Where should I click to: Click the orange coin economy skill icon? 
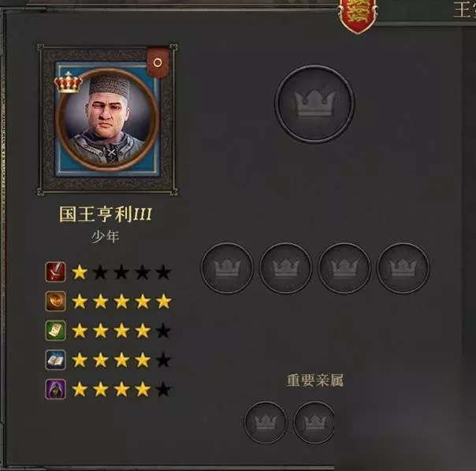[x=55, y=302]
